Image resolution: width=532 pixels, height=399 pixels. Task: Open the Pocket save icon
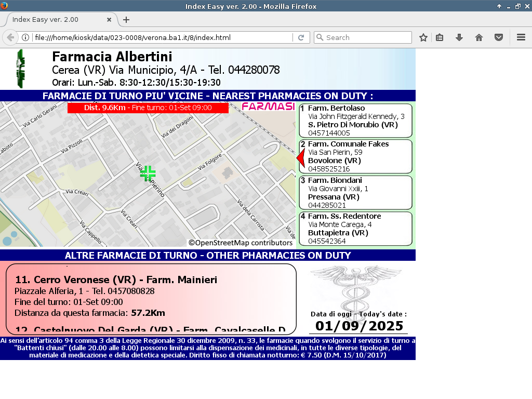[x=499, y=37]
